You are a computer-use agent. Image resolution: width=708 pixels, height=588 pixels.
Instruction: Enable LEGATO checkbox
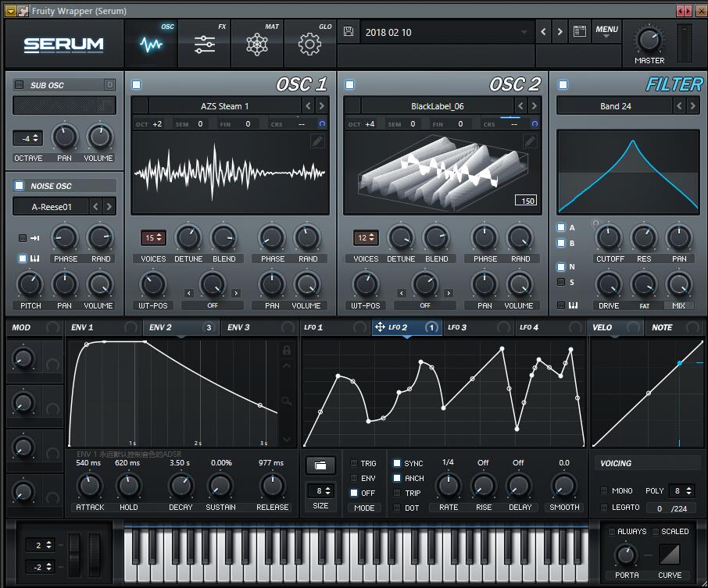pos(604,508)
